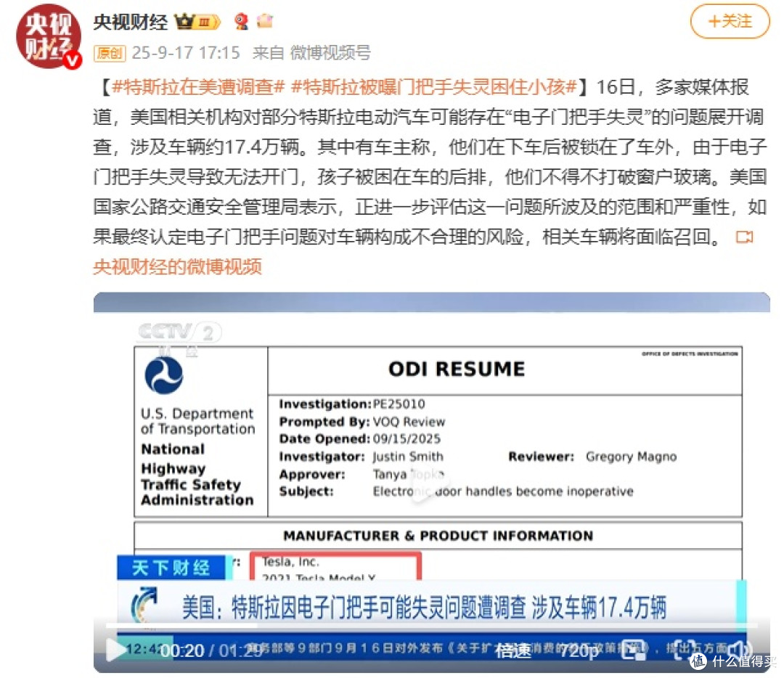The width and height of the screenshot is (784, 678).
Task: Click the 原创 original-post tag
Action: (110, 53)
